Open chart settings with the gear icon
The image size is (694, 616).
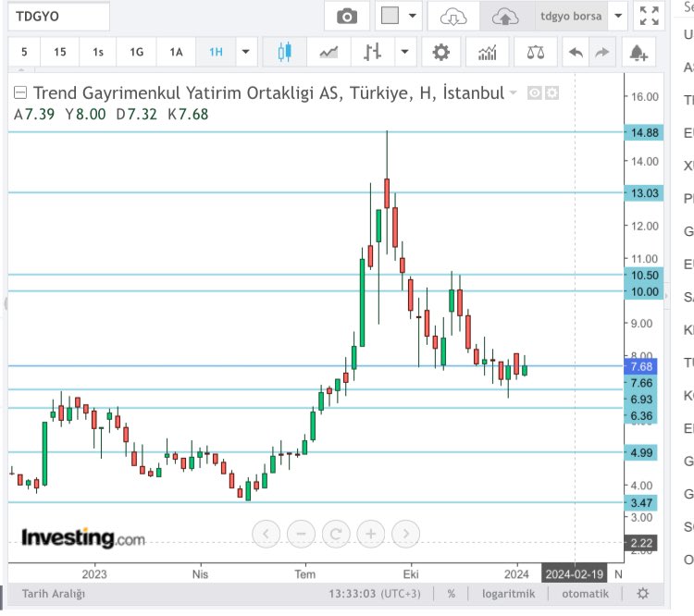coord(440,52)
